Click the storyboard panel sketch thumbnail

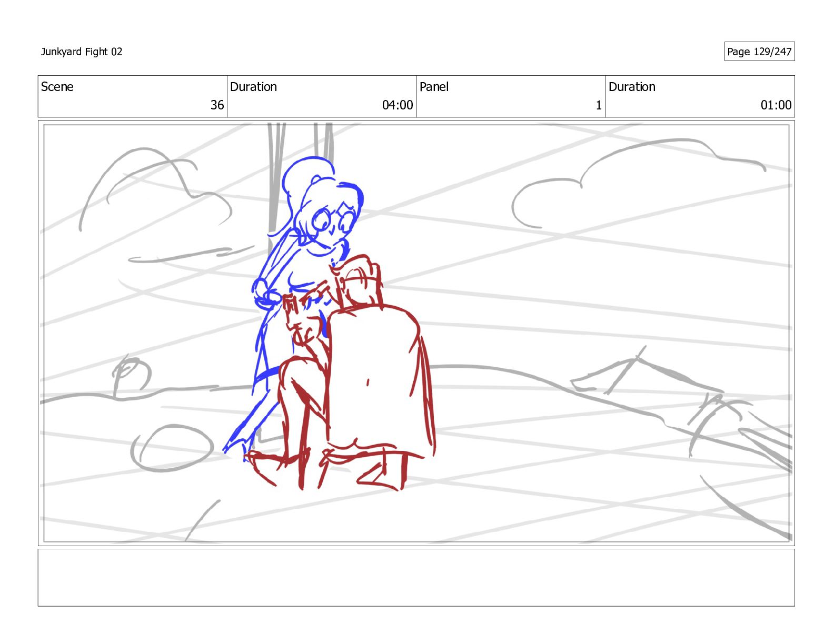416,333
